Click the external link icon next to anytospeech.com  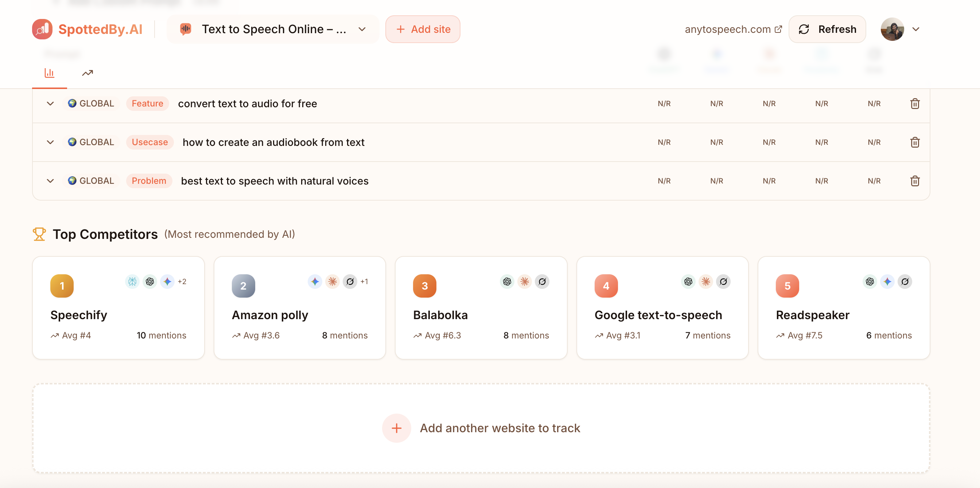tap(778, 29)
